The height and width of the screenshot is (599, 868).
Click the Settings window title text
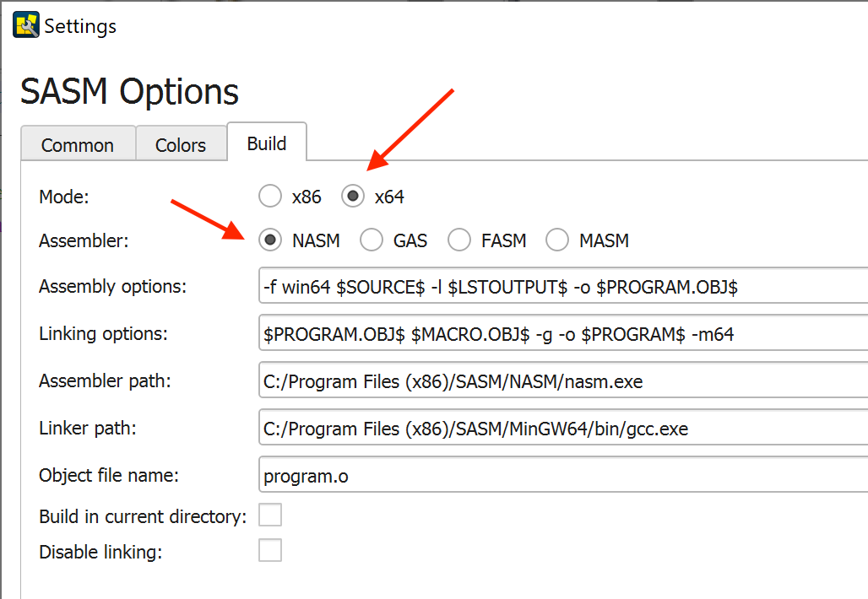pos(80,26)
